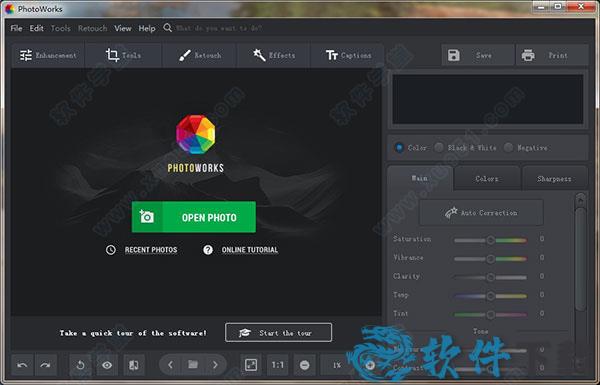Open the Enhancement tab with sliders icon

coord(48,55)
